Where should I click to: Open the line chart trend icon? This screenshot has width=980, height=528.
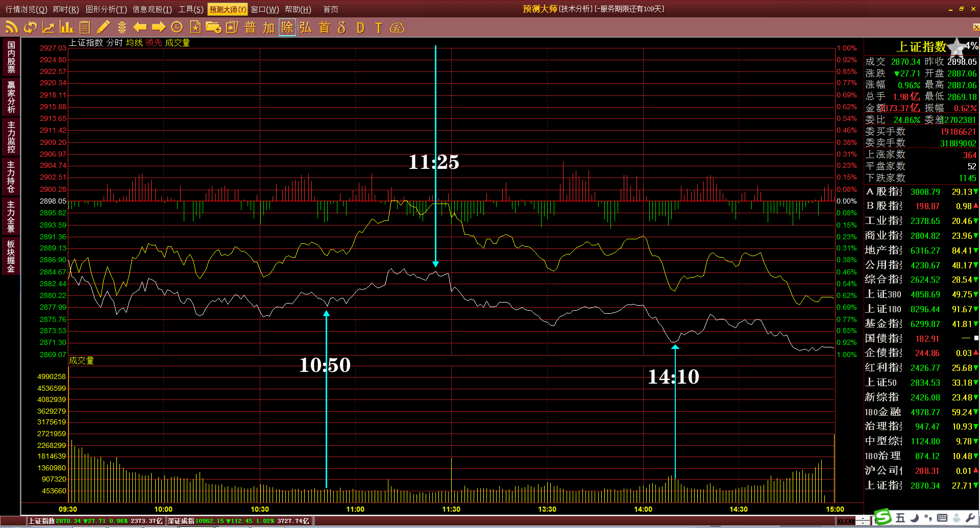(x=48, y=27)
